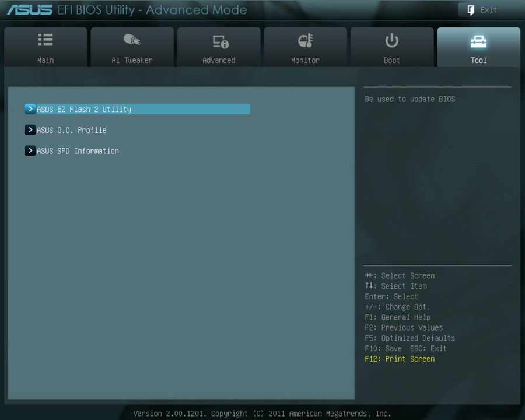Click the version text at the bottom
The image size is (525, 420).
(x=262, y=413)
